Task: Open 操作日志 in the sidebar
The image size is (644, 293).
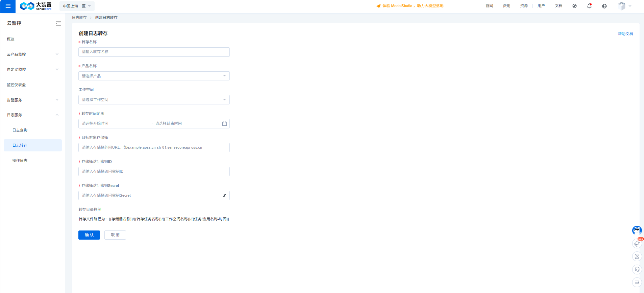Action: click(x=20, y=161)
